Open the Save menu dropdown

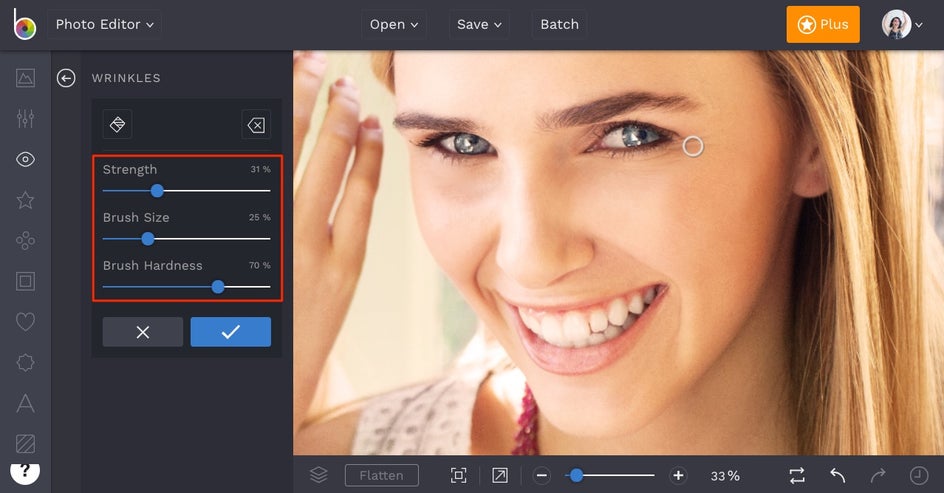[479, 25]
